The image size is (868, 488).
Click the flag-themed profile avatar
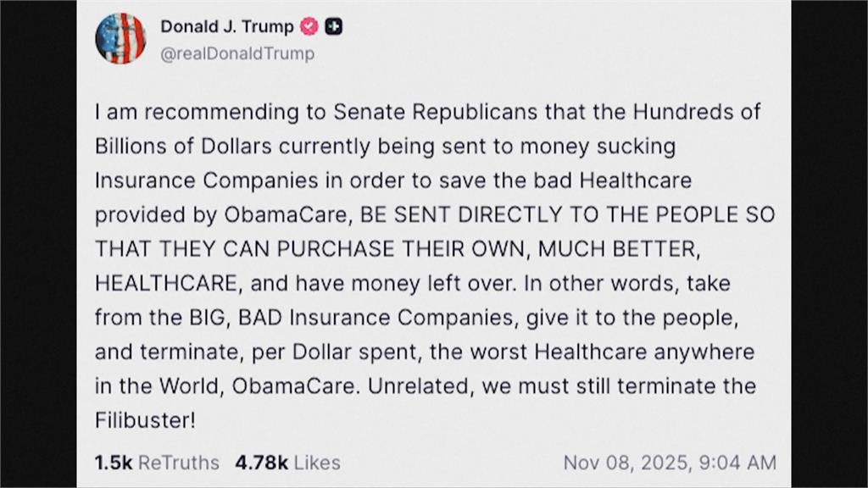pos(121,38)
